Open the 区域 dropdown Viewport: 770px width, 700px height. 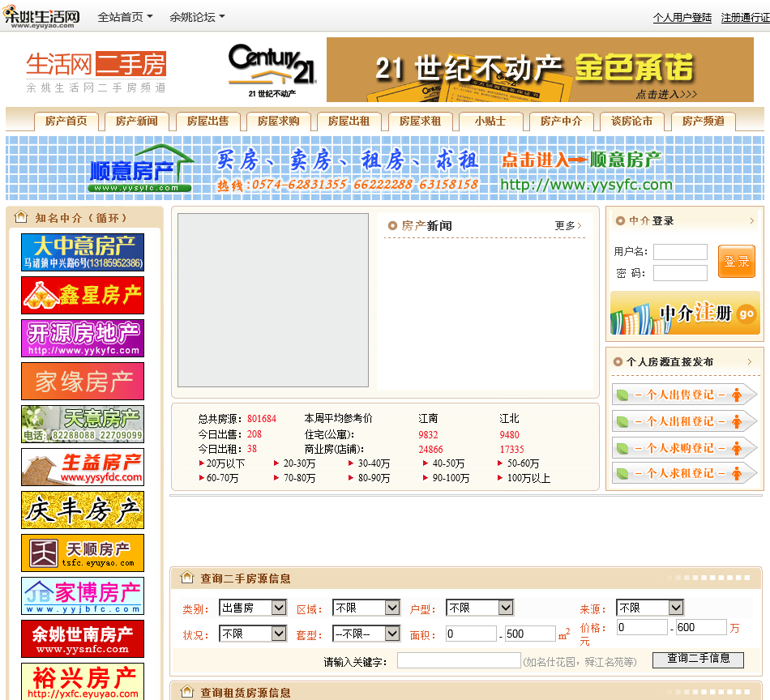(x=366, y=608)
